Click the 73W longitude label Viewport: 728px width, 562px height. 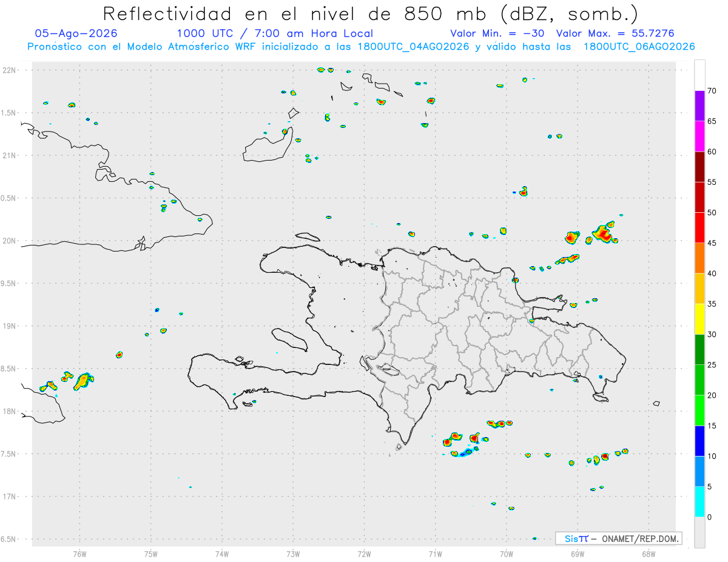click(x=293, y=553)
